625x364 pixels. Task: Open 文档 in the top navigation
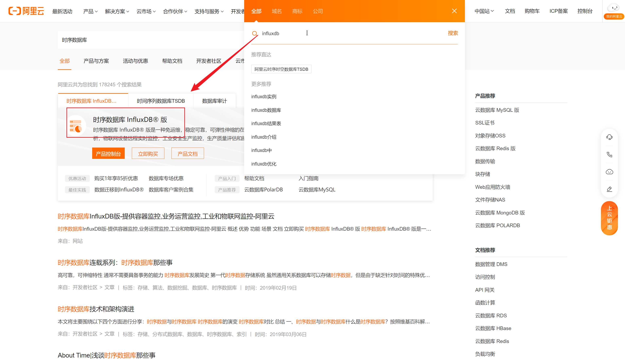(x=510, y=11)
